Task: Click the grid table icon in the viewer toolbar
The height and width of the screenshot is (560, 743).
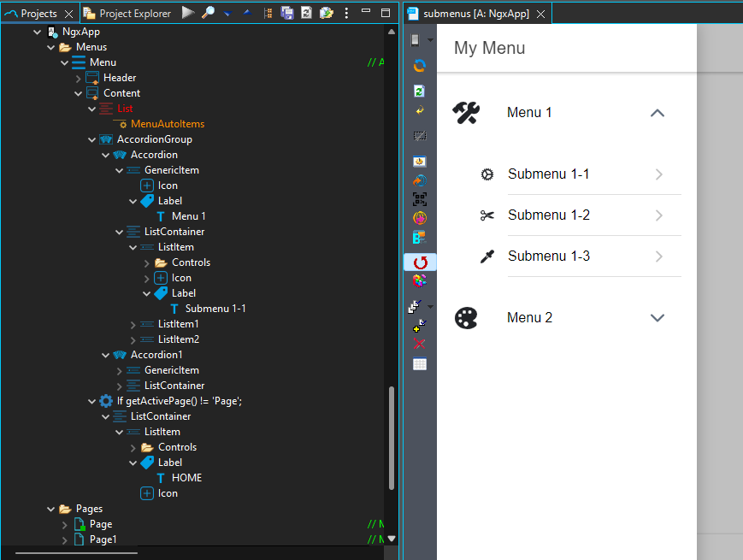Action: (419, 364)
